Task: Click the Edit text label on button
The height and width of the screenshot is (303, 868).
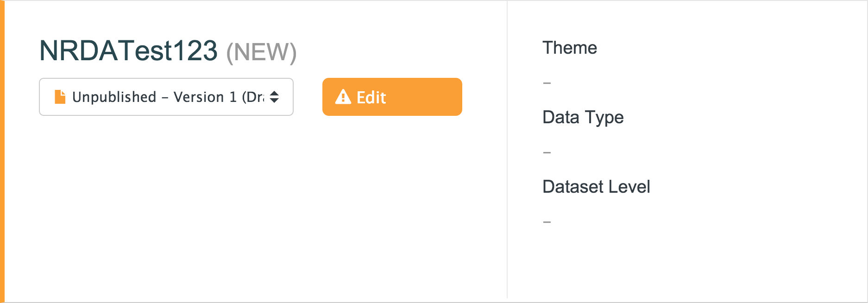Action: click(x=371, y=97)
